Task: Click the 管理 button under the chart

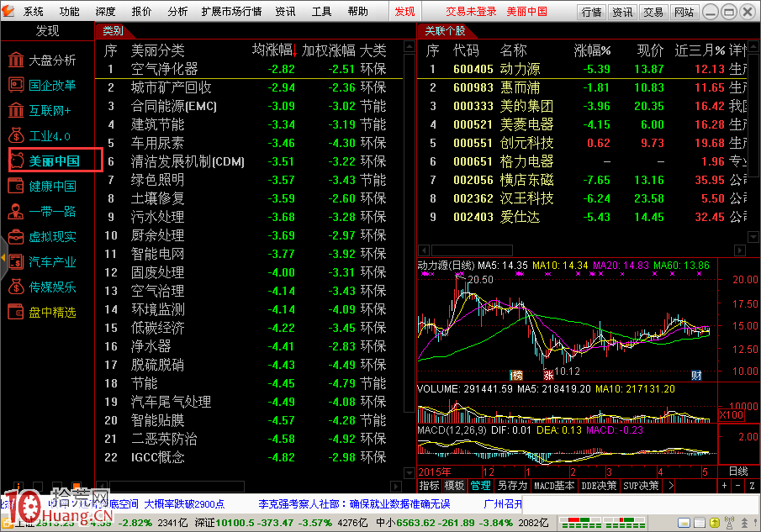Action: [480, 486]
